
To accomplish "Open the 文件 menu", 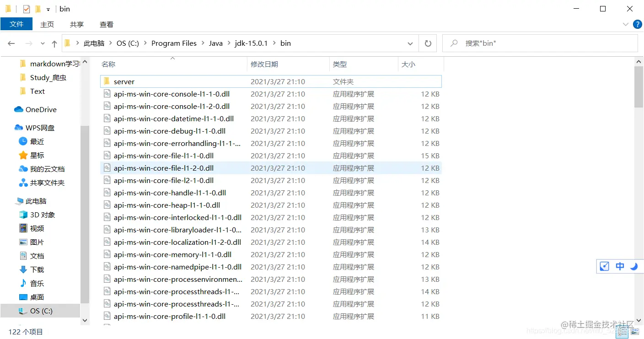I will (16, 24).
